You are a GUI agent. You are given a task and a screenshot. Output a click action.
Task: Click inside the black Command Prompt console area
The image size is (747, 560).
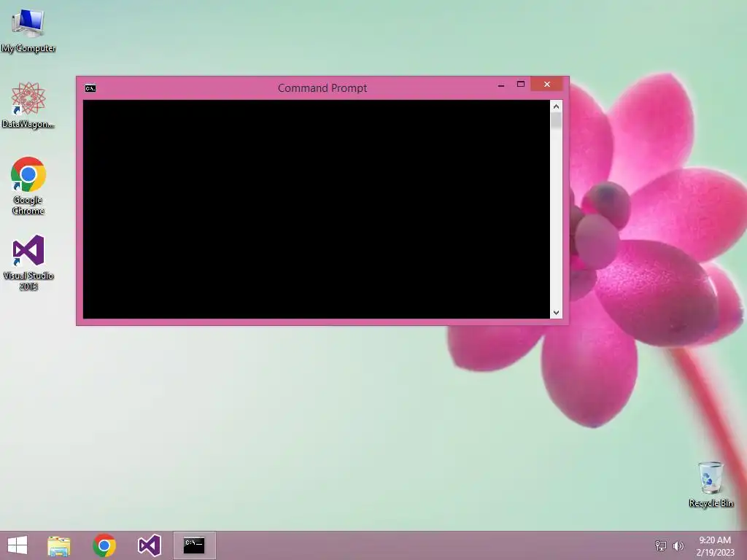317,209
